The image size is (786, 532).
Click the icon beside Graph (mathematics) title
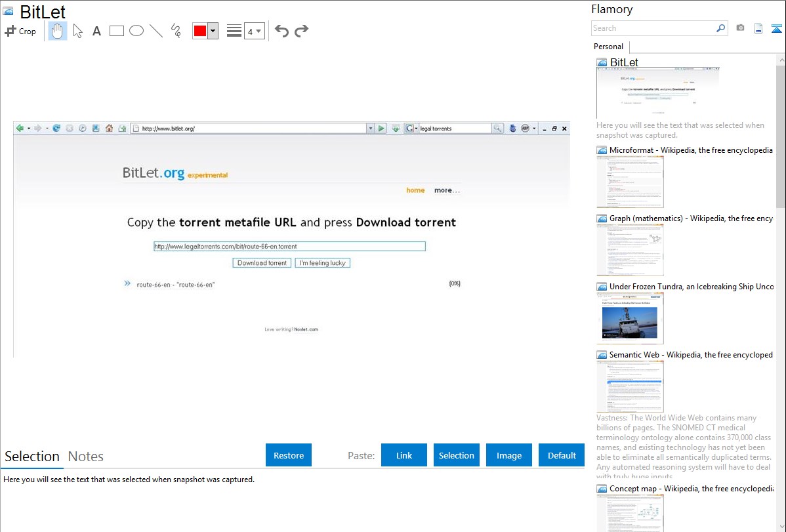coord(602,218)
